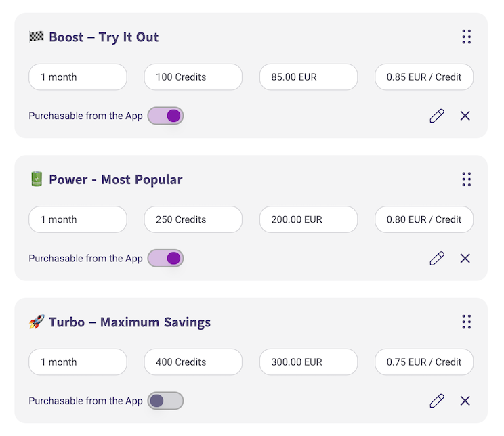Image resolution: width=504 pixels, height=436 pixels.
Task: Open editing for Turbo – Maximum Savings plan
Action: (x=437, y=401)
